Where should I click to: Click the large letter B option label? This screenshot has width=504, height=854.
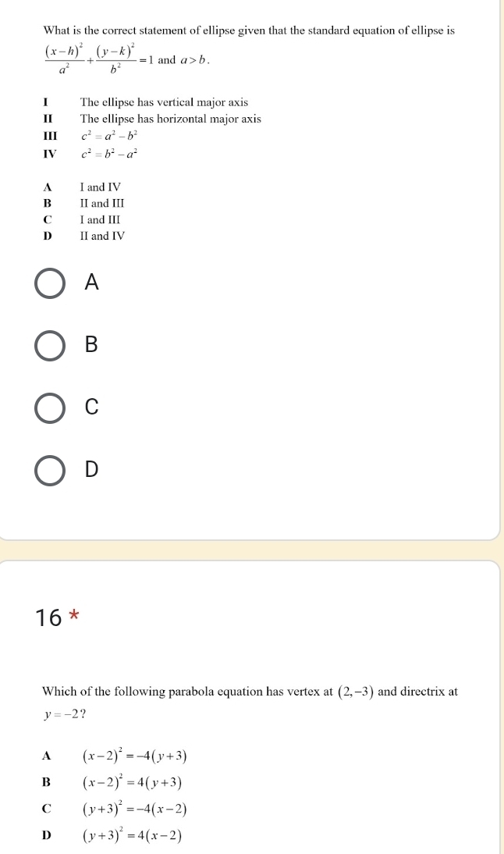(x=92, y=345)
